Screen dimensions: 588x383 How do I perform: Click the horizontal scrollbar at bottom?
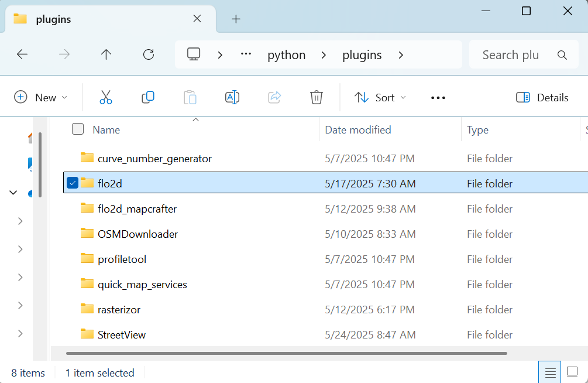click(287, 353)
